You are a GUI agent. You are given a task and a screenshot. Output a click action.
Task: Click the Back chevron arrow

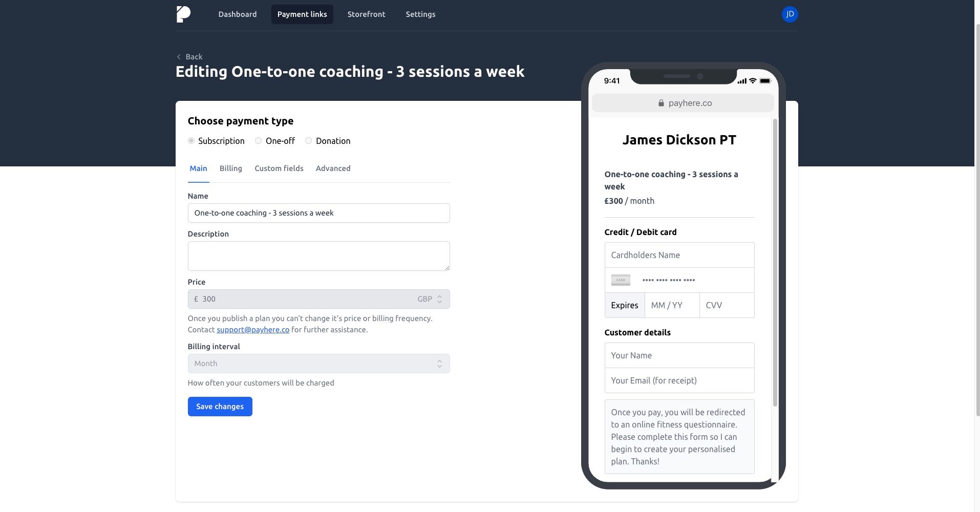(x=179, y=57)
